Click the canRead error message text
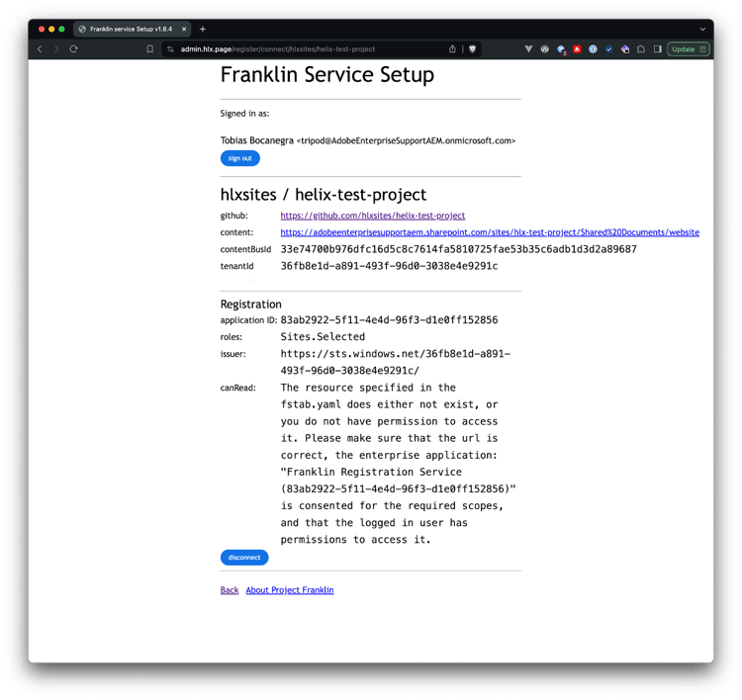This screenshot has height=700, width=742. tap(398, 464)
